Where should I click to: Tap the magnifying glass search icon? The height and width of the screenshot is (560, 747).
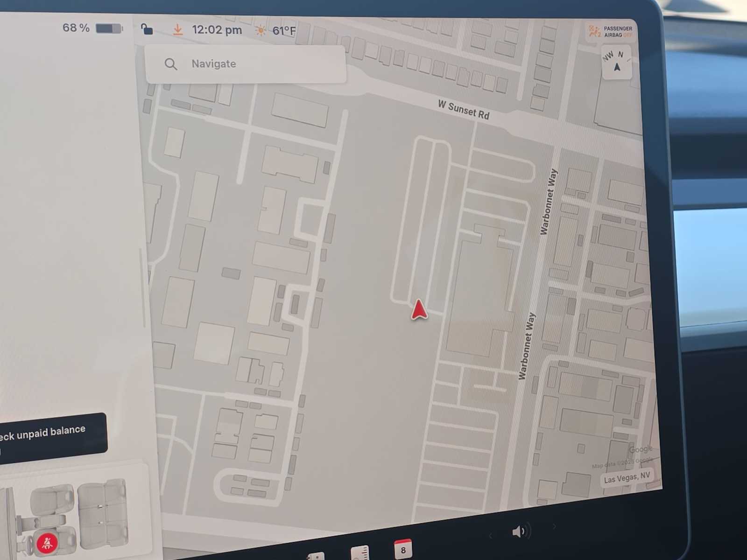tap(171, 64)
